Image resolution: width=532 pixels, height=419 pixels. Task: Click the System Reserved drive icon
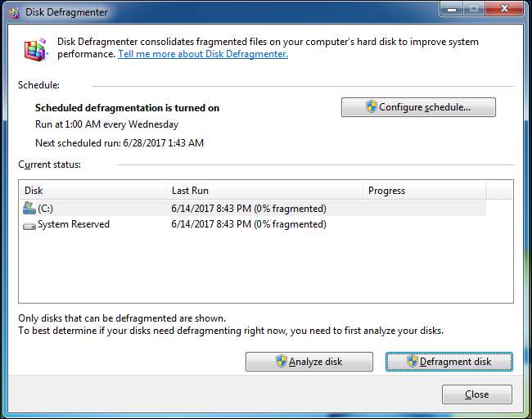(29, 226)
